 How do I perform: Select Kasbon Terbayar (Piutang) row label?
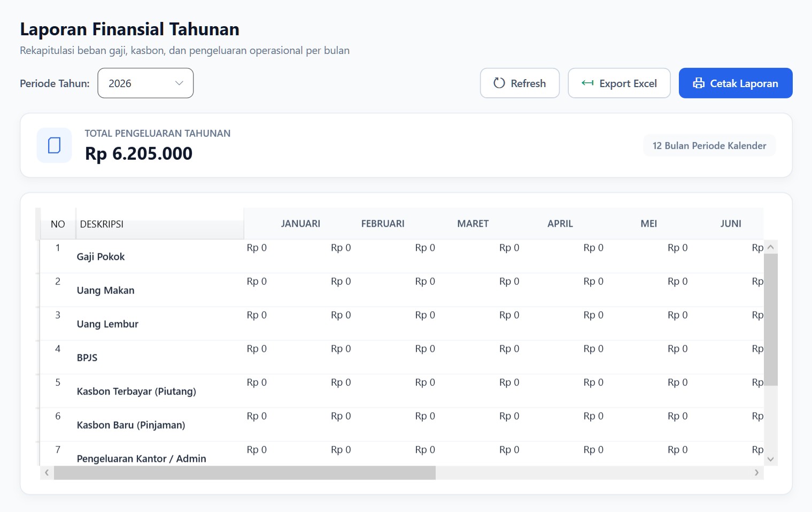[136, 391]
